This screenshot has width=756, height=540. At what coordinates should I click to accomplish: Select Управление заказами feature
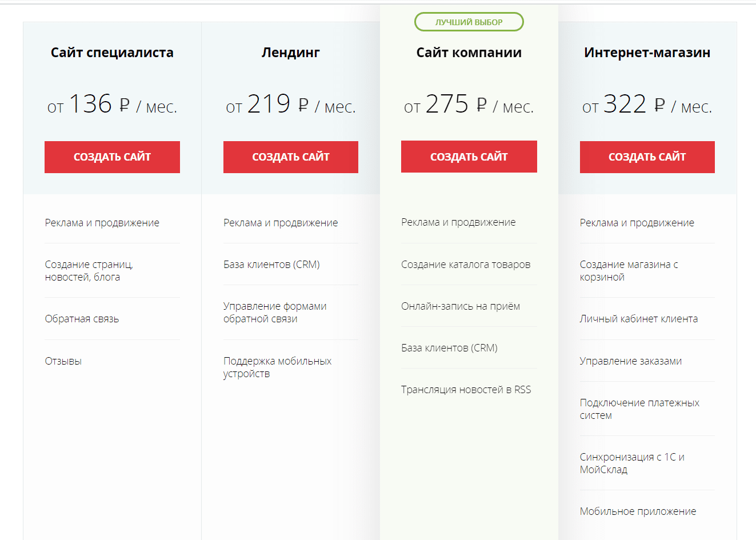point(631,361)
